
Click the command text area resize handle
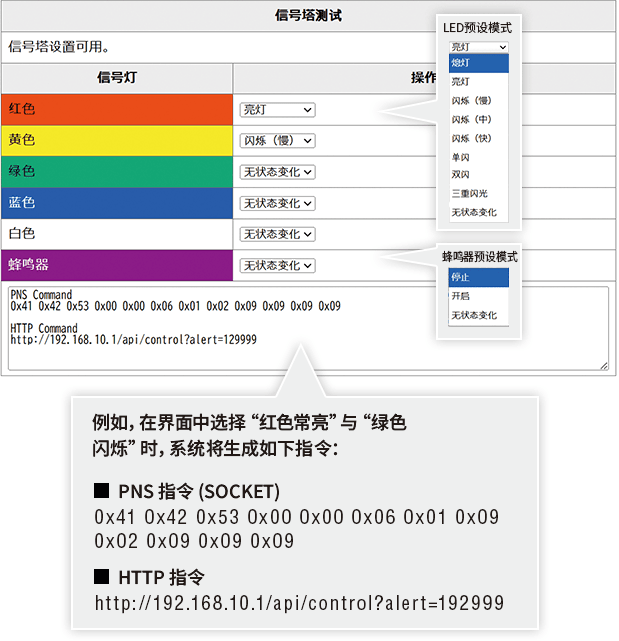pyautogui.click(x=604, y=366)
